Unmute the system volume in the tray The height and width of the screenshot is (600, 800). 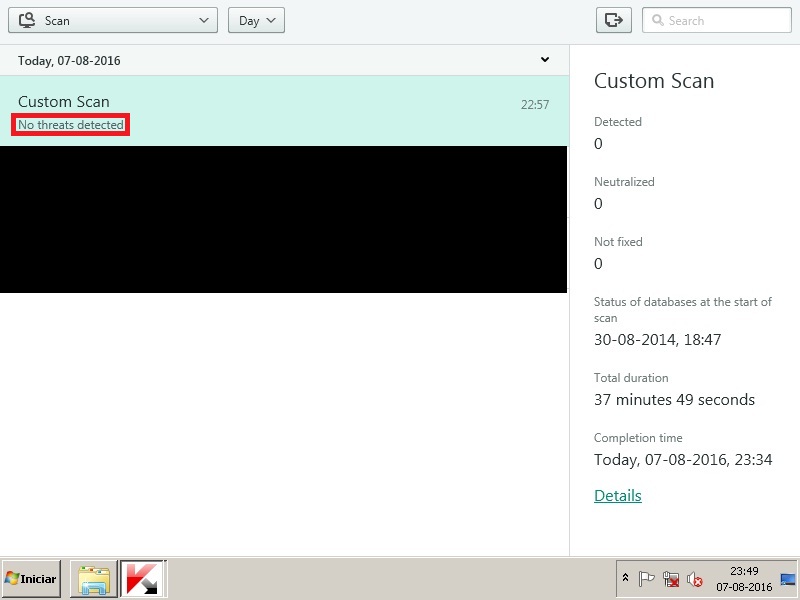[694, 580]
